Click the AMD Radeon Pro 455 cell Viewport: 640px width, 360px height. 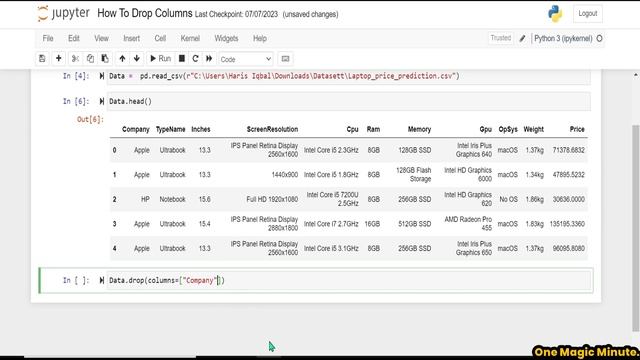pos(468,224)
